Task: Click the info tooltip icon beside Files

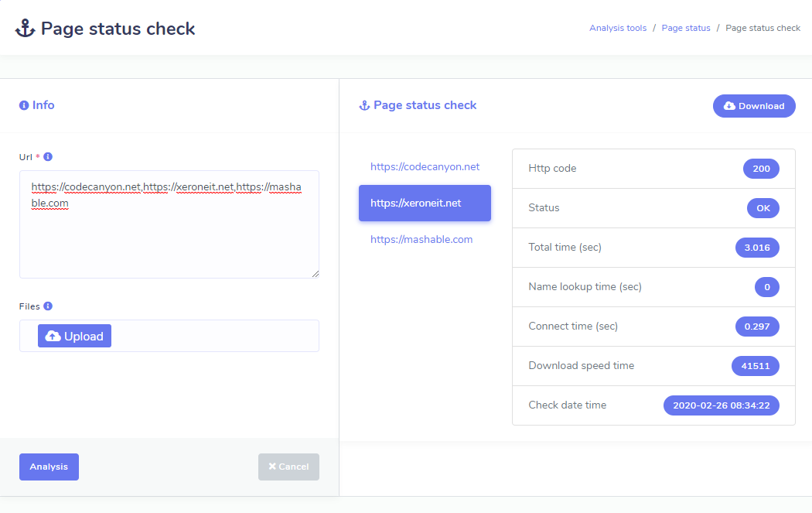Action: (x=48, y=306)
